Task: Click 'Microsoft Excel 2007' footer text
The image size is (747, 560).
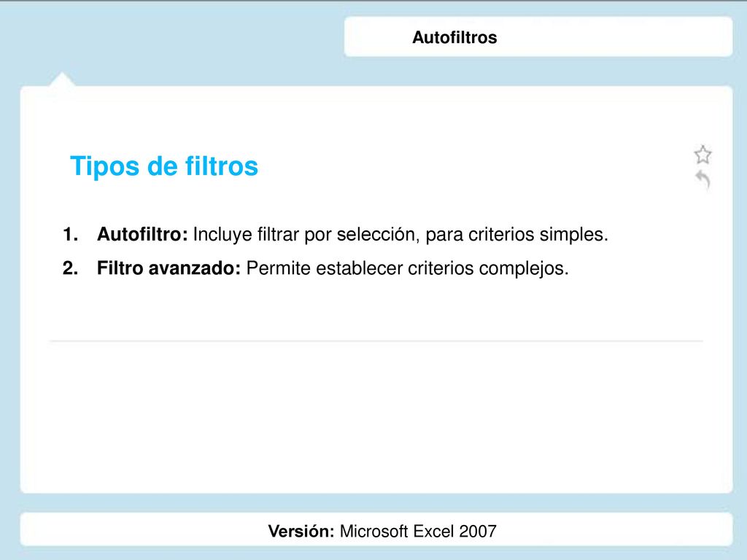Action: coord(418,531)
